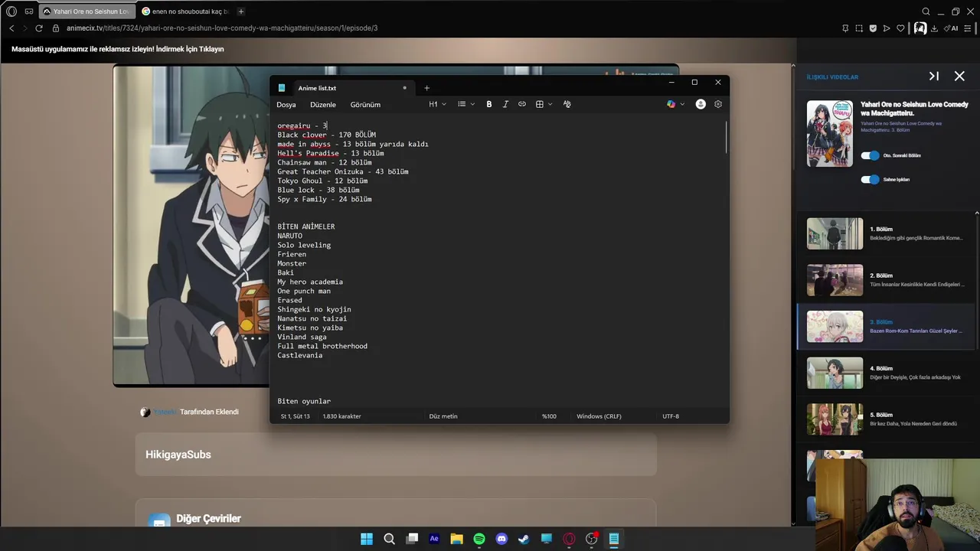Click the 'Biten oyunlar' line

pyautogui.click(x=304, y=401)
